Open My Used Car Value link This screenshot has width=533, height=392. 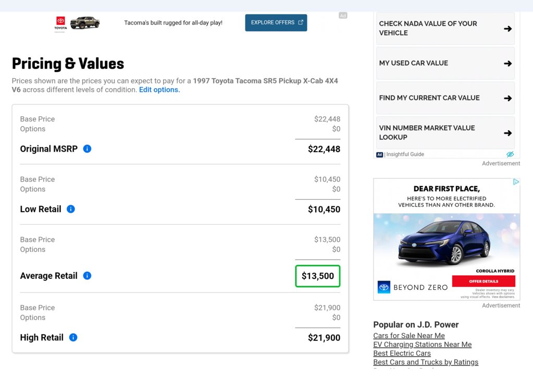[445, 63]
